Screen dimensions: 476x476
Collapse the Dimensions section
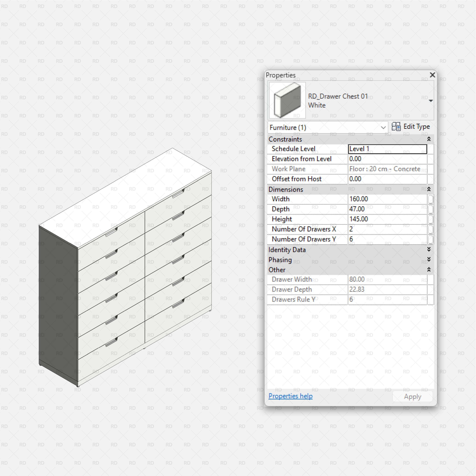click(x=429, y=189)
